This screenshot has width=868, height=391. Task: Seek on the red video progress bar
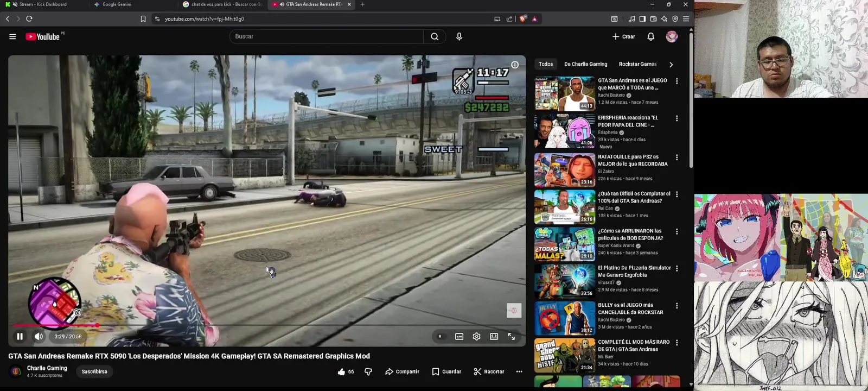(267, 325)
